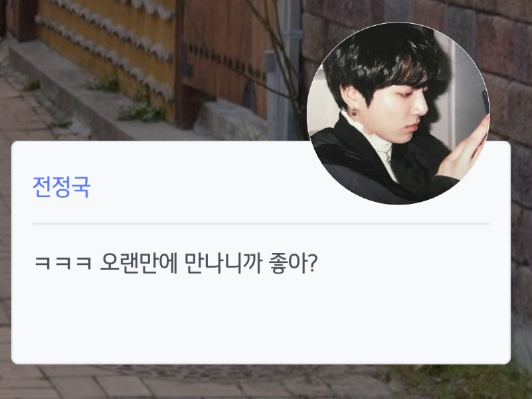Viewport: 532px width, 399px height.
Task: Tap the word 좋아? in the dialogue
Action: tap(293, 264)
